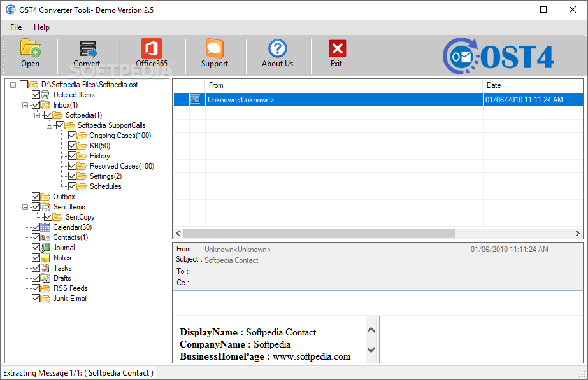Image resolution: width=588 pixels, height=380 pixels.
Task: Click the Outbox folder icon
Action: pos(45,197)
